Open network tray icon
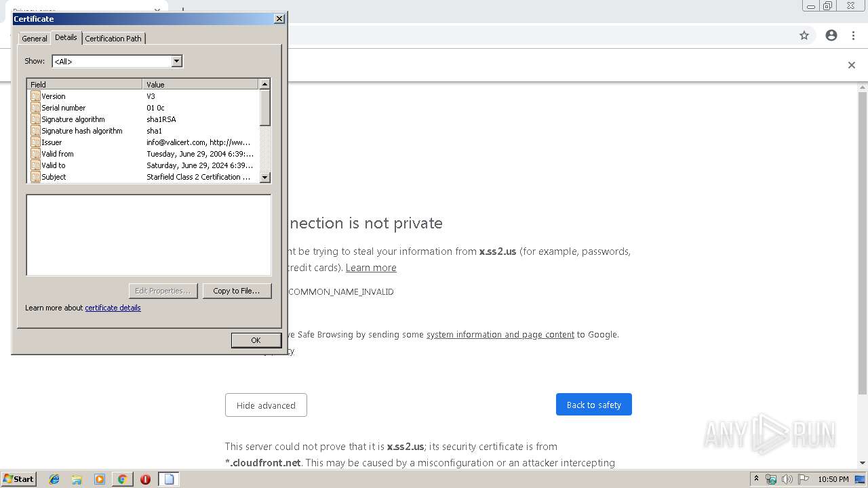 771,479
